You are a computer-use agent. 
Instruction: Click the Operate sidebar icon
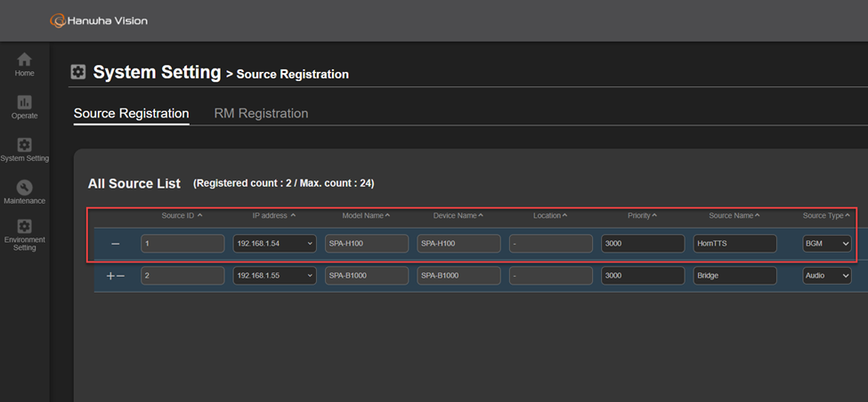tap(24, 107)
